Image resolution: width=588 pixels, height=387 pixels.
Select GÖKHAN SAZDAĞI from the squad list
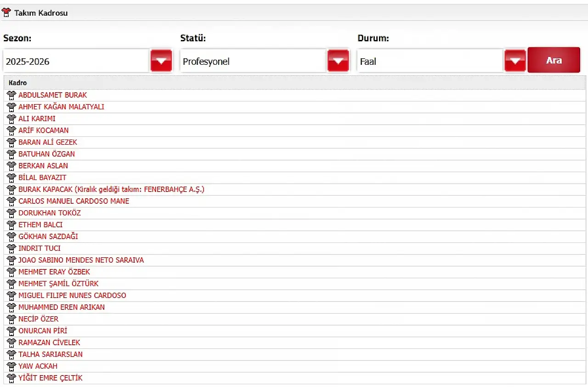(x=48, y=236)
